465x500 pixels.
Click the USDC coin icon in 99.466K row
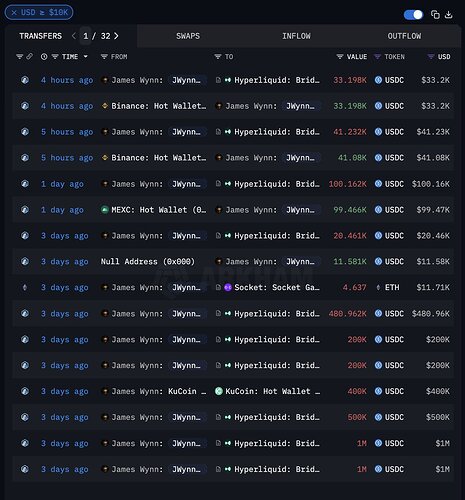pos(378,210)
